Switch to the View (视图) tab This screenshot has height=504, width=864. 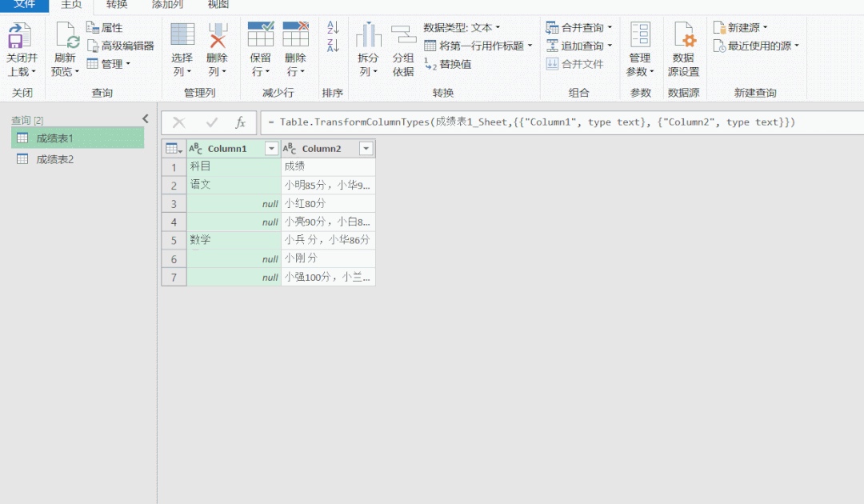[x=218, y=5]
